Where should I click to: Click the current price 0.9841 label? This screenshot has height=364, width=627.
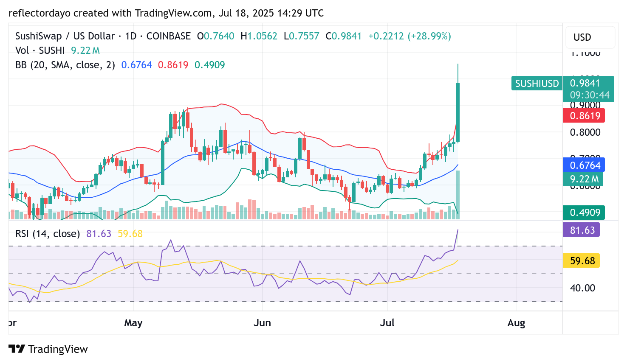[x=585, y=83]
